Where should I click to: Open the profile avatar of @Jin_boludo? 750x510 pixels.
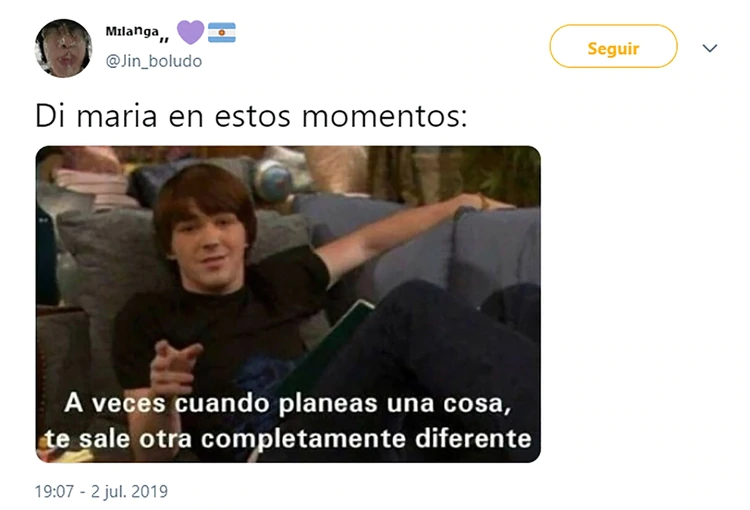pyautogui.click(x=63, y=48)
